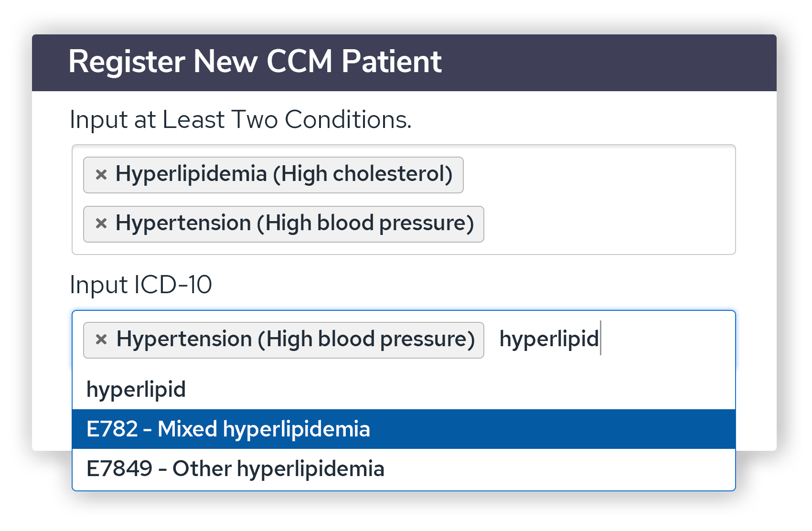The width and height of the screenshot is (812, 531).
Task: Click the E7849 code in last option
Action: pos(119,468)
